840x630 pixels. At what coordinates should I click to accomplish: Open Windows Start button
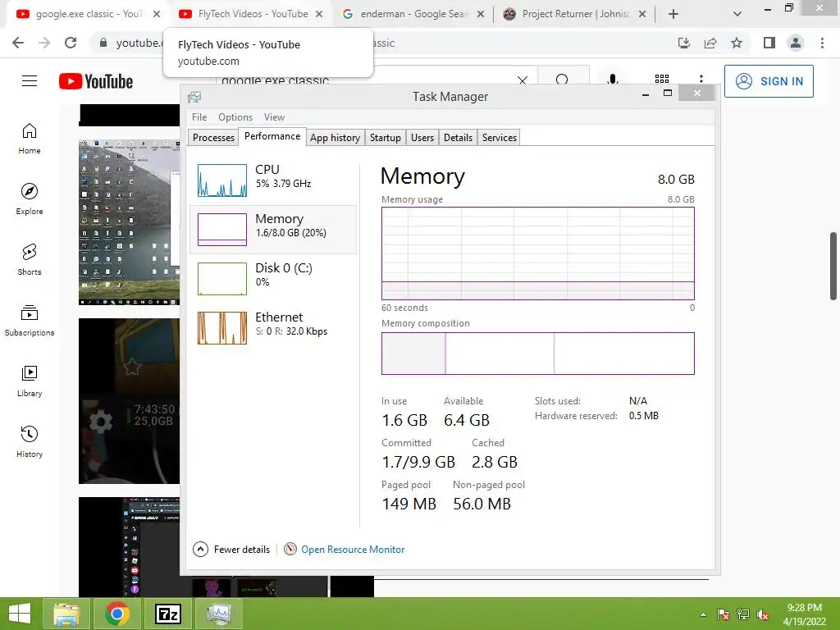pos(20,614)
